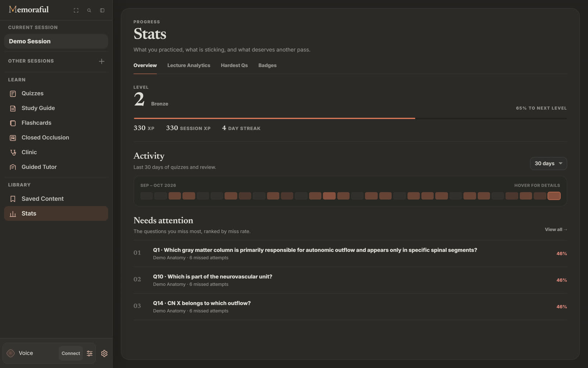This screenshot has height=368, width=588.
Task: Open Closed Occlusion section
Action: point(56,138)
